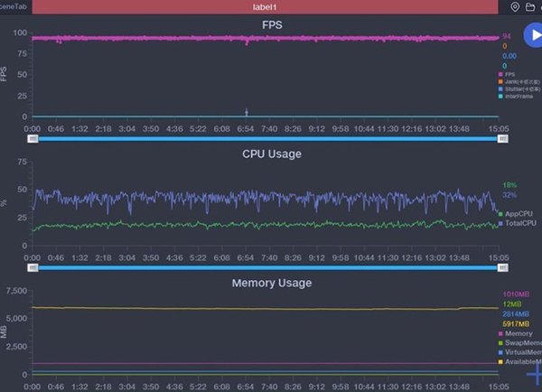Hide the InterFrame series in legend

click(519, 98)
